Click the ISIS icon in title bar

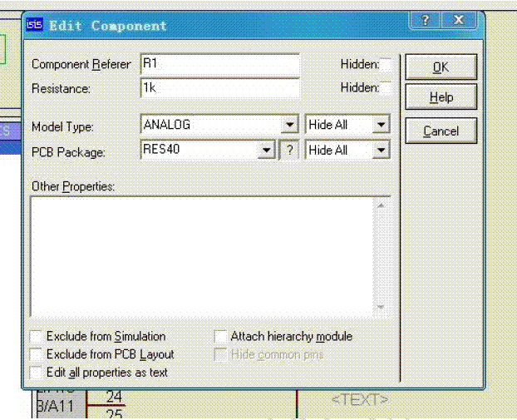point(36,25)
